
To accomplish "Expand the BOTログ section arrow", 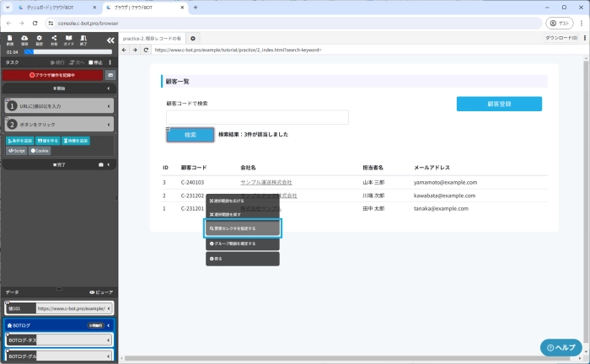I will click(x=109, y=324).
